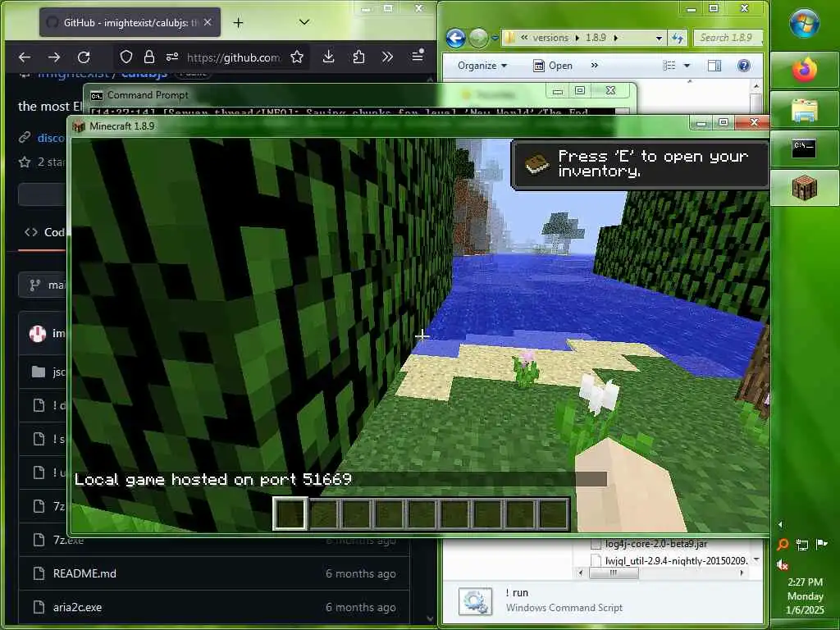Screen dimensions: 840x630
Task: List all Firefox tabs chevron
Action: (304, 22)
